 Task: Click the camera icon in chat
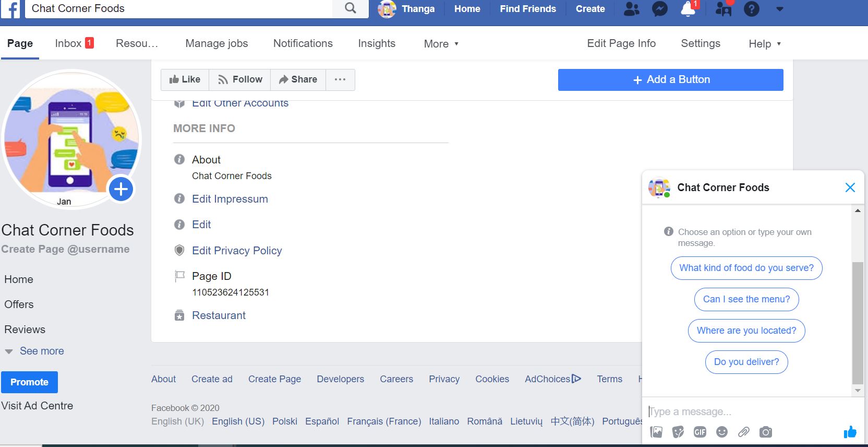click(x=766, y=432)
